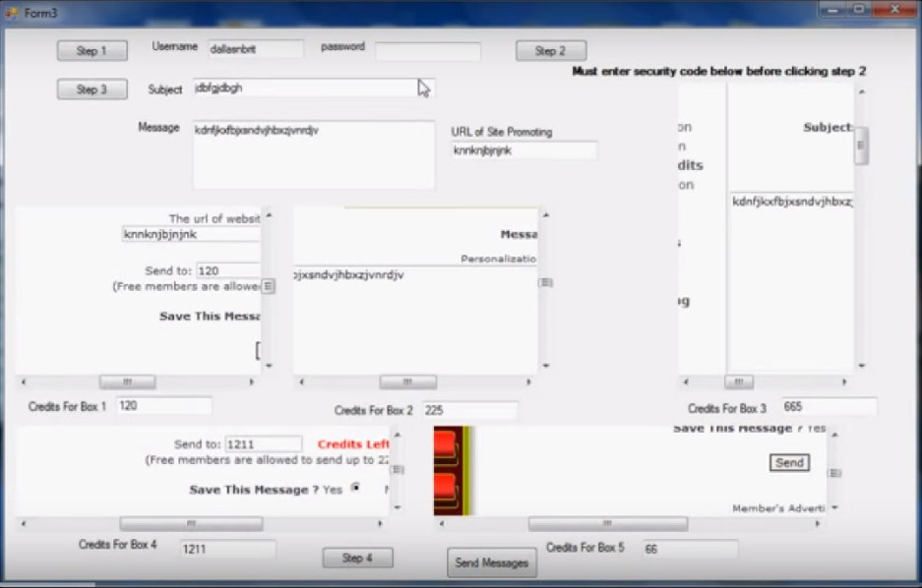The image size is (922, 588).
Task: Select the Yes radio button for Save This Message
Action: point(355,488)
